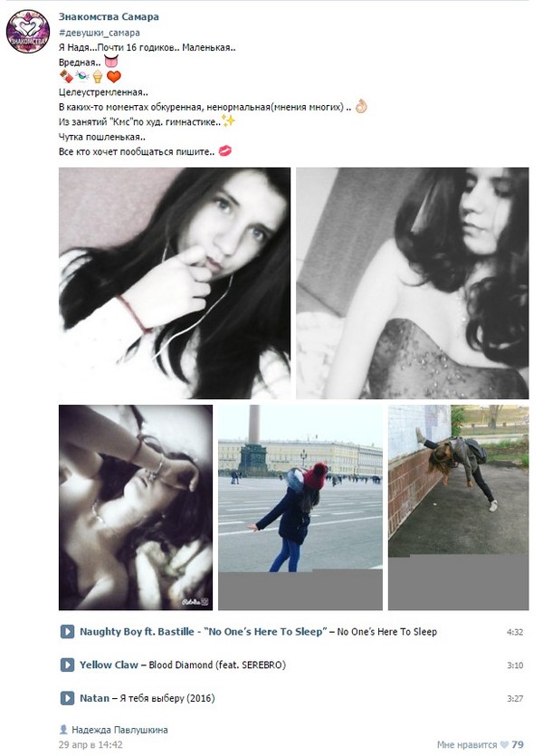
Task: Open the top-right black-and-white photo thumbnail
Action: [x=413, y=283]
